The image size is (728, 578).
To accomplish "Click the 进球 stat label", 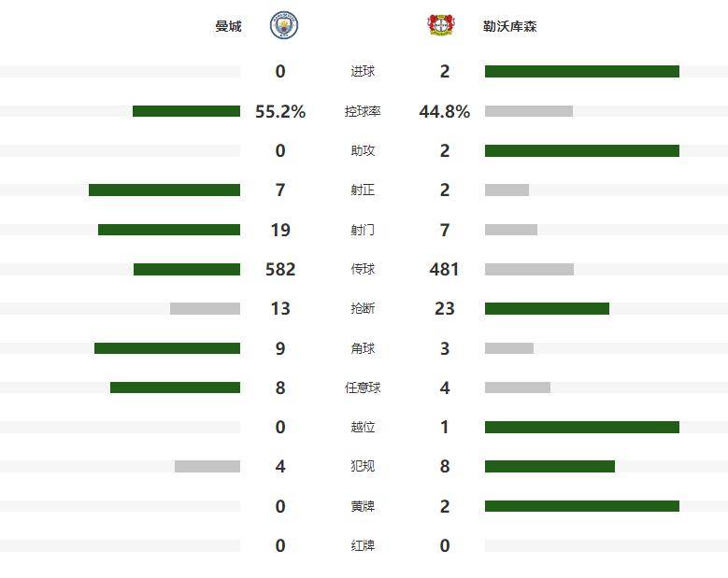I will point(363,72).
